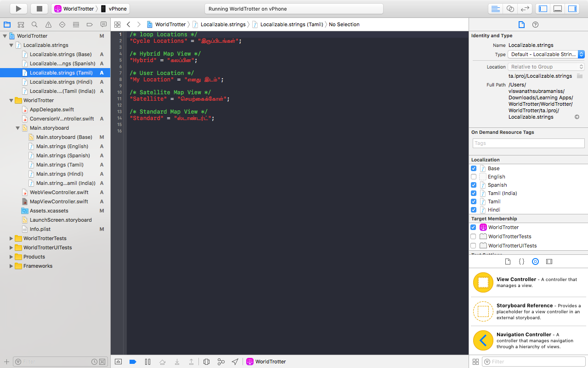The image size is (588, 368).
Task: Open the Breakpoint navigator
Action: click(90, 24)
